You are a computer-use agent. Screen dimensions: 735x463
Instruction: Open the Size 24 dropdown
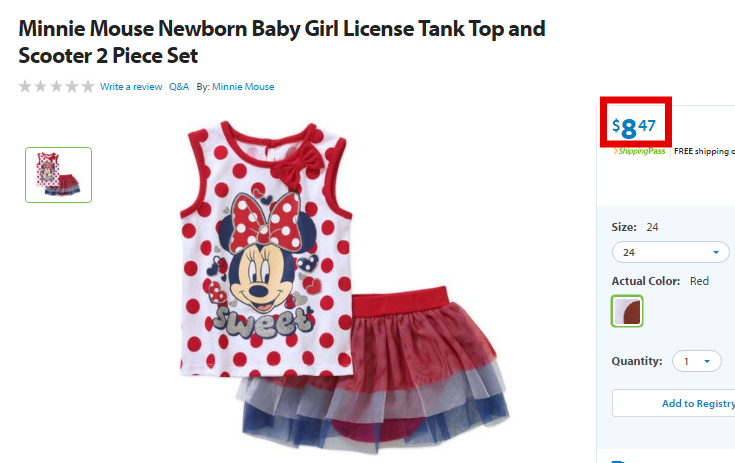pyautogui.click(x=670, y=253)
